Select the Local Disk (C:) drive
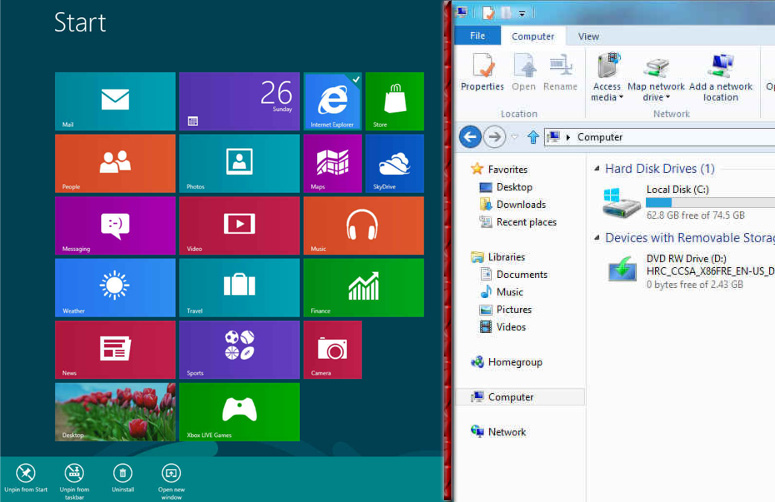The width and height of the screenshot is (775, 502). (x=688, y=202)
